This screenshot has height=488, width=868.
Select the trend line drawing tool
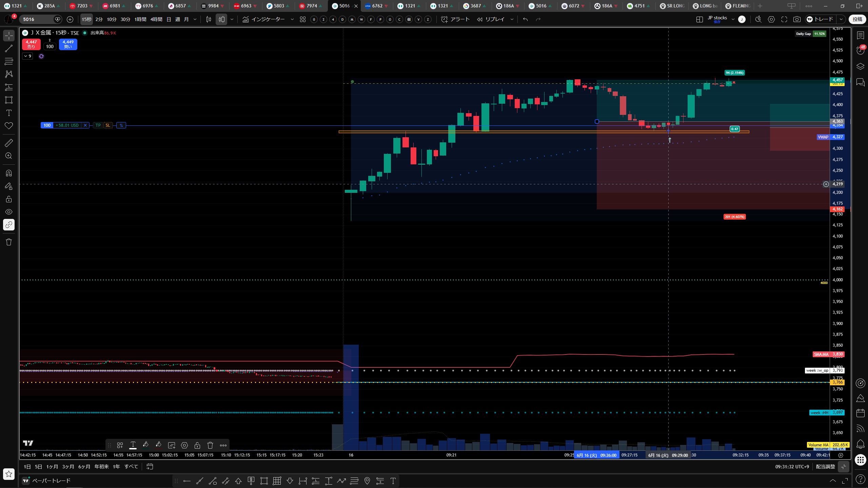(9, 48)
